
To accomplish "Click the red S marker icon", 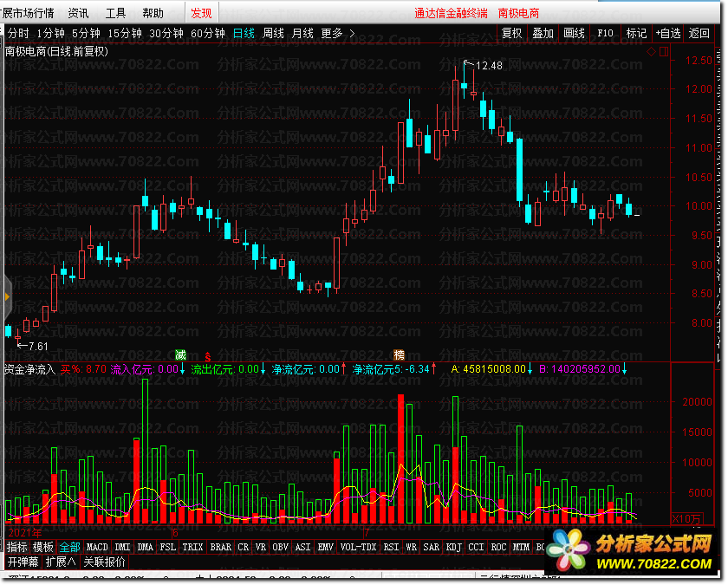I will click(207, 356).
